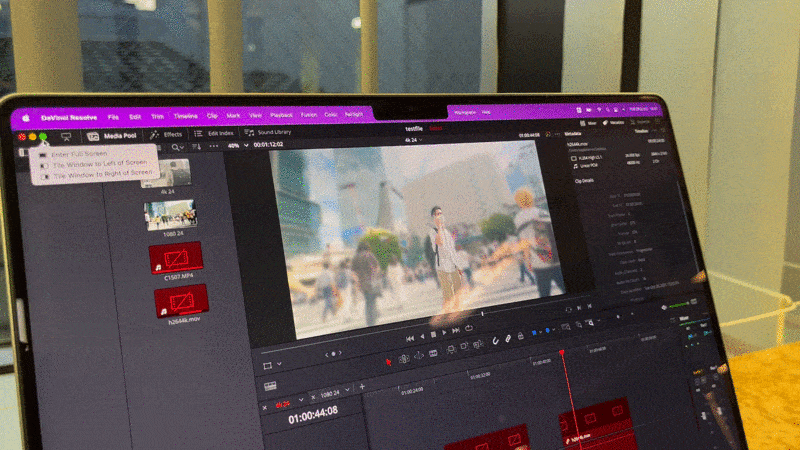Choose Tile Window to Left of Screen
The width and height of the screenshot is (800, 450).
95,164
